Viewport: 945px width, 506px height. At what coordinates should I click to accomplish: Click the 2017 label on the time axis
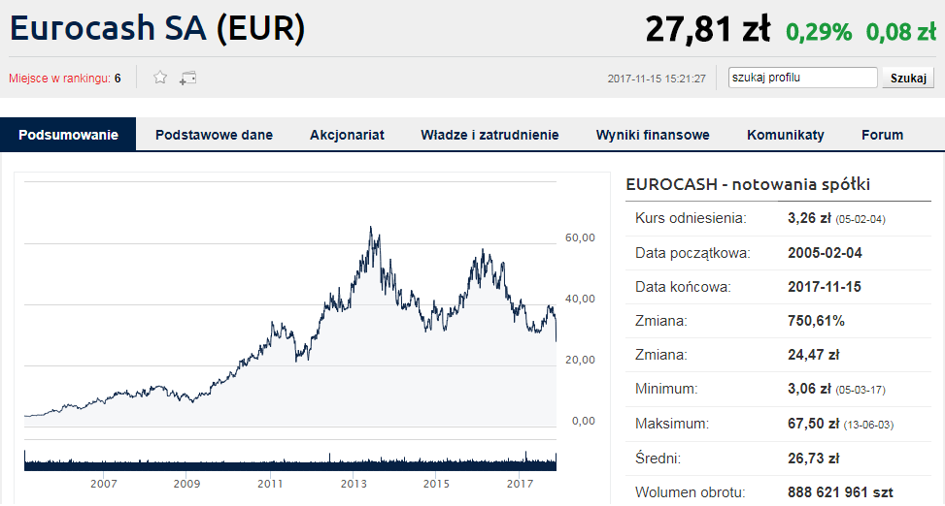click(519, 484)
